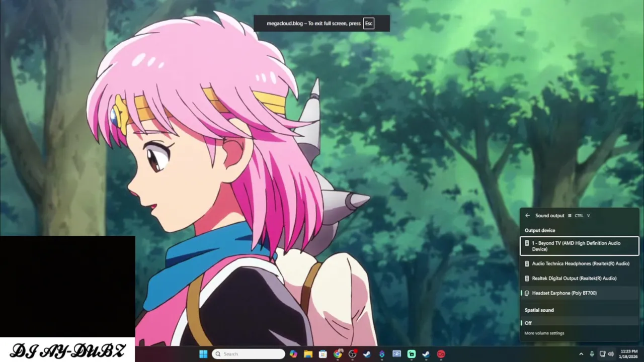Show hidden system tray icons
This screenshot has width=644, height=362.
pos(581,354)
